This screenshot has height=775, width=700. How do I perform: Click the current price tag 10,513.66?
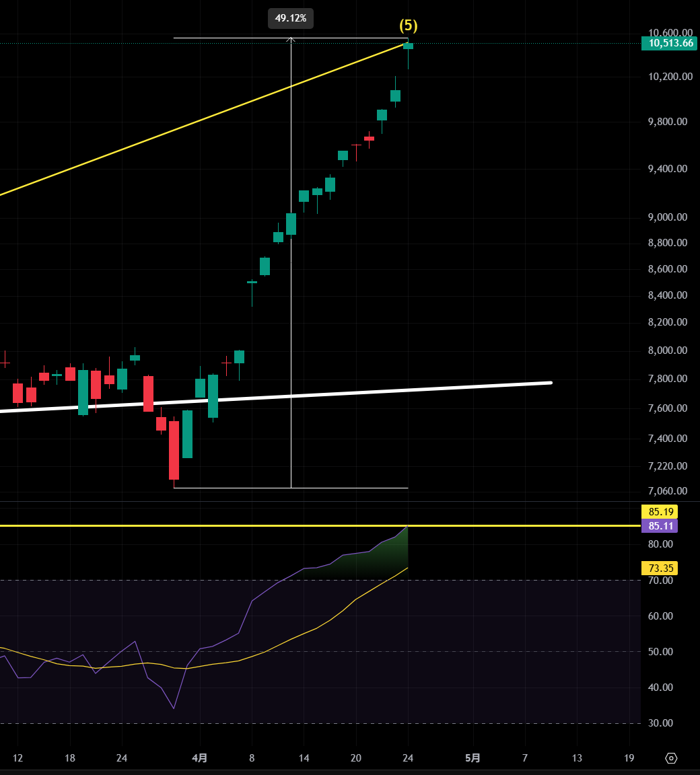[x=668, y=44]
